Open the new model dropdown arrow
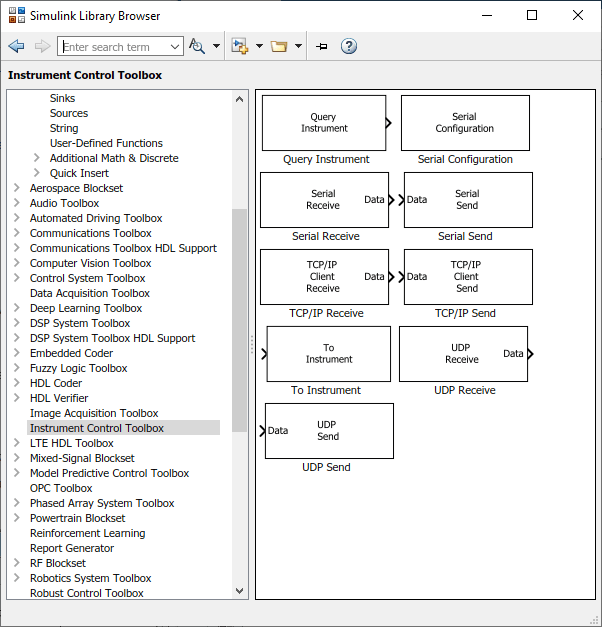602x627 pixels. (259, 46)
